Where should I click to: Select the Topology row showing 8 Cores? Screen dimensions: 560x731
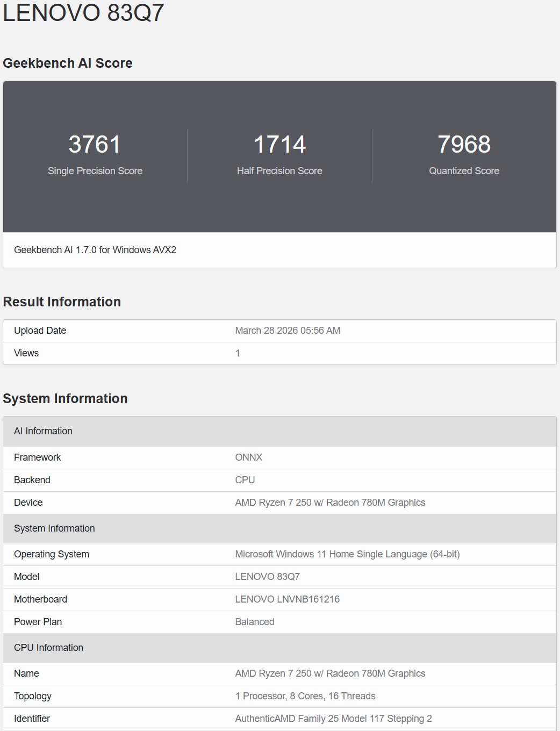[x=305, y=696]
